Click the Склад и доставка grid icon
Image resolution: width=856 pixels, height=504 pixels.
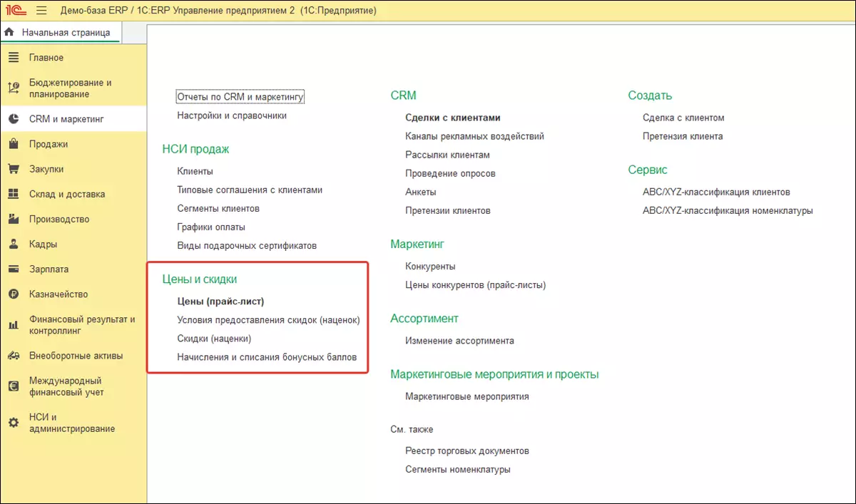click(x=14, y=194)
